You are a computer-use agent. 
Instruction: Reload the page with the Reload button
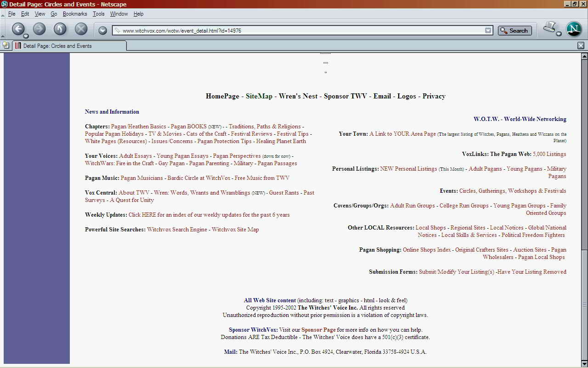point(60,29)
